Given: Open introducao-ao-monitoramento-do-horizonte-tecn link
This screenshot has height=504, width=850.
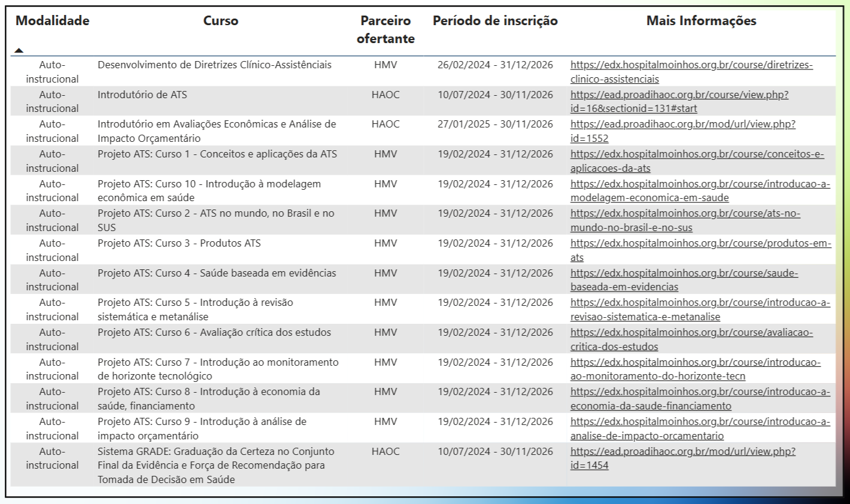Looking at the screenshot, I should [696, 369].
